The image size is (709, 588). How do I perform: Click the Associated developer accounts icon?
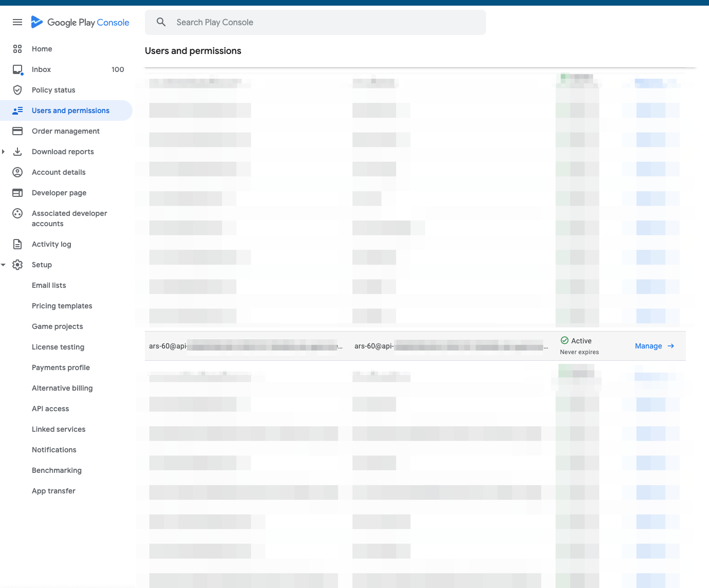pyautogui.click(x=17, y=213)
